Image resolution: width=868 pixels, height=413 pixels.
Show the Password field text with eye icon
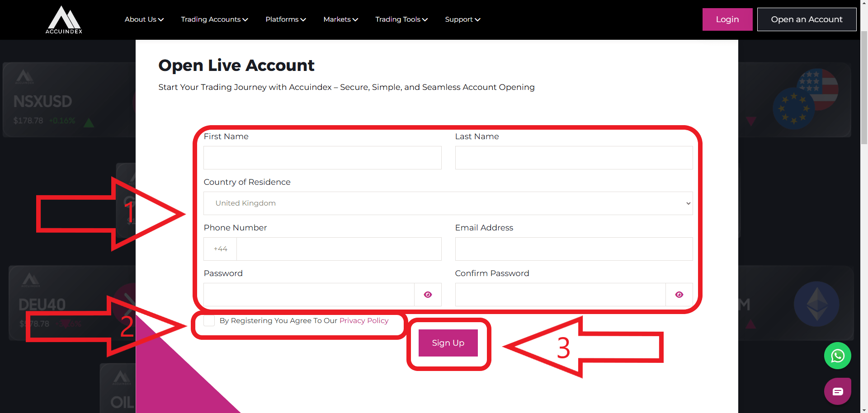click(428, 295)
